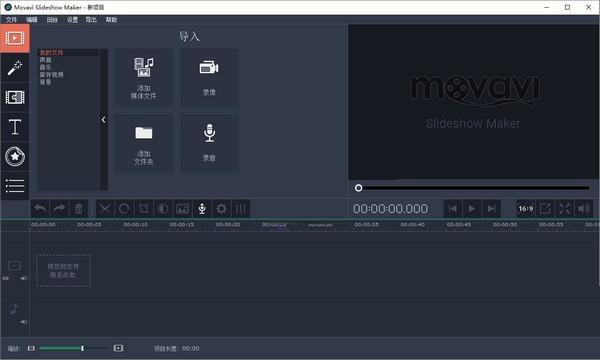The image size is (600, 360).
Task: Click the zoom in large frame icon
Action: tap(118, 348)
